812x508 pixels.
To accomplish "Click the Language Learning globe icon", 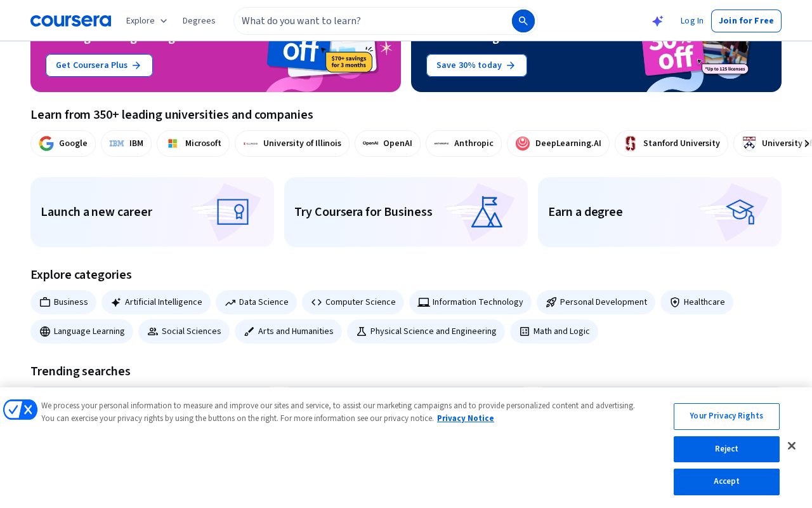I will (x=45, y=331).
